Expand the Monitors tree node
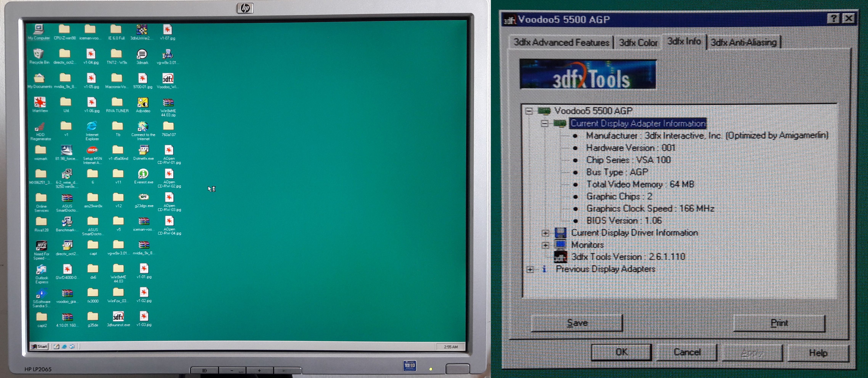 pyautogui.click(x=546, y=245)
